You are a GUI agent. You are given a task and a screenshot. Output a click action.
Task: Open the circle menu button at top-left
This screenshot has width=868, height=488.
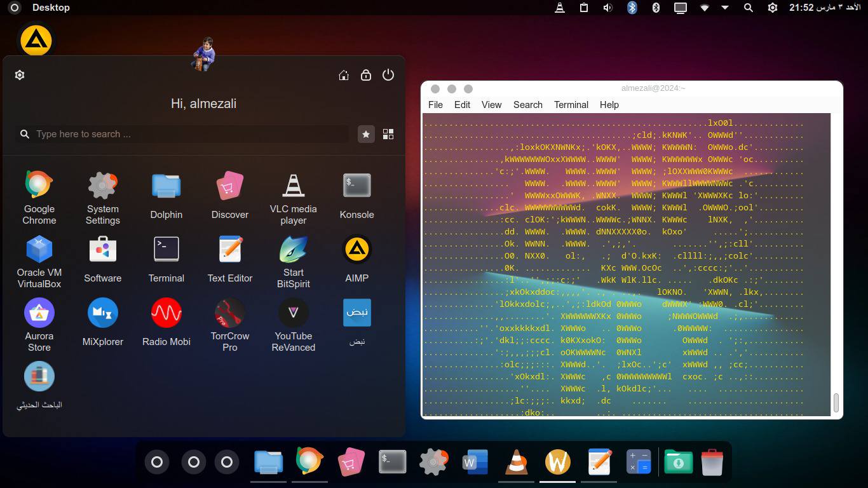[15, 8]
